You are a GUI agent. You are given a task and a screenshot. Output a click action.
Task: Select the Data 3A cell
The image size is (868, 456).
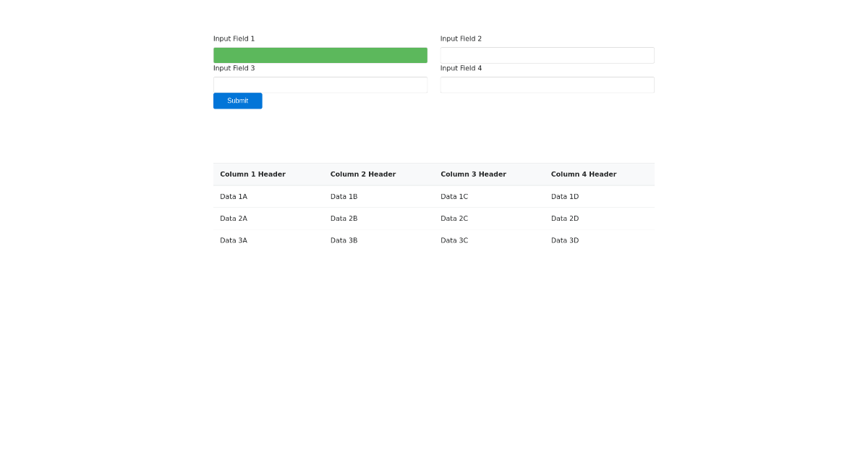(234, 240)
